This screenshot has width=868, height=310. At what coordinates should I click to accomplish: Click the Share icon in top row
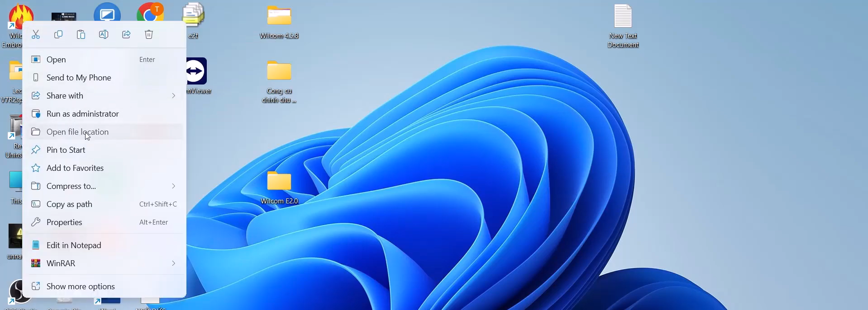(x=126, y=35)
